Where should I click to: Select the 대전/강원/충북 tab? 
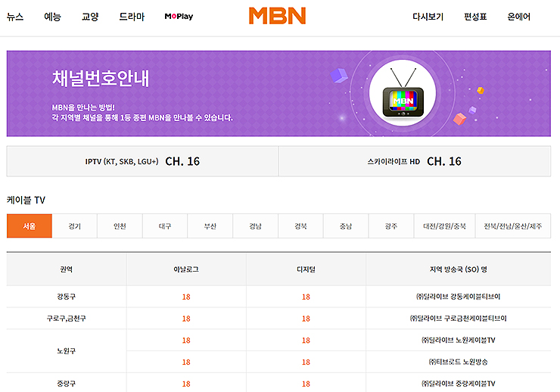click(x=445, y=226)
